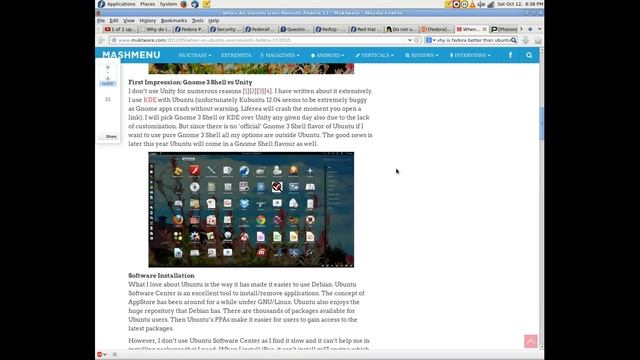The image size is (640, 360).
Task: Click the blue mail globe launcher in the panel
Action: coord(195,4)
